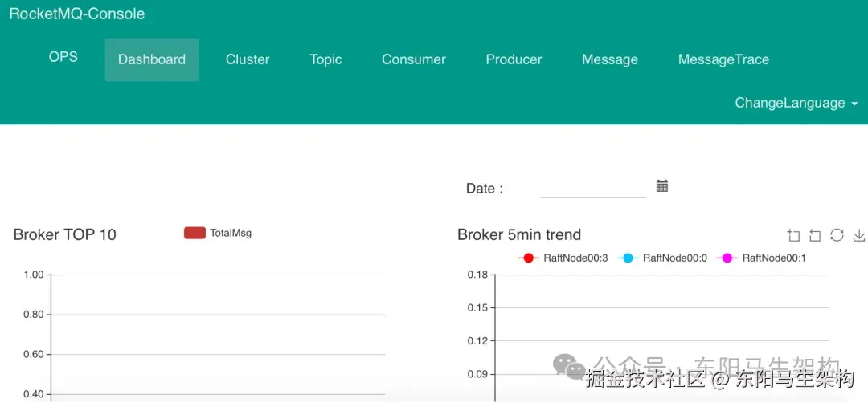
Task: Go to the Consumer page
Action: [414, 59]
